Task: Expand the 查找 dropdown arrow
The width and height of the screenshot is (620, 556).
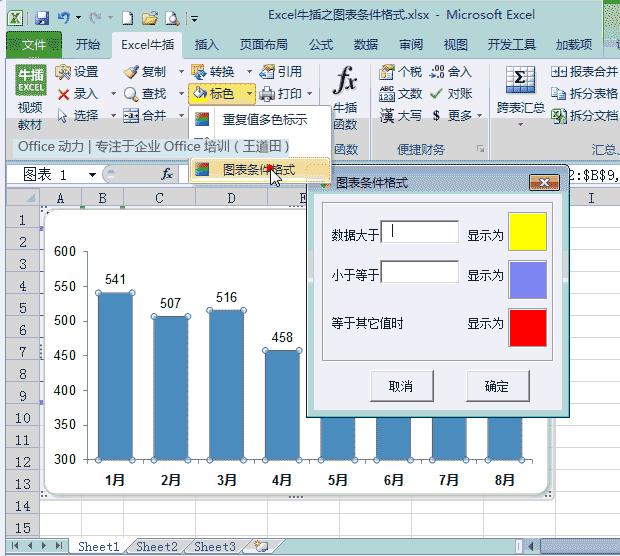Action: [x=181, y=94]
